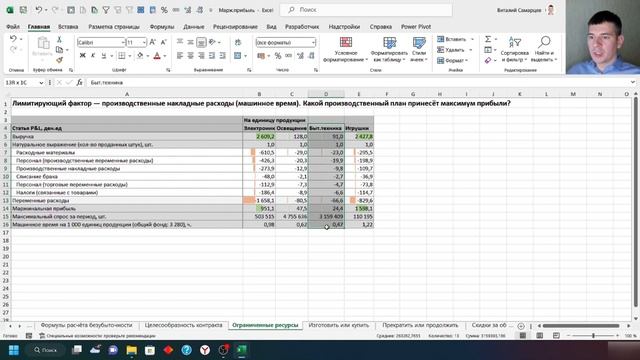640x360 pixels.
Task: Click the Cut scissors icon
Action: (x=59, y=40)
